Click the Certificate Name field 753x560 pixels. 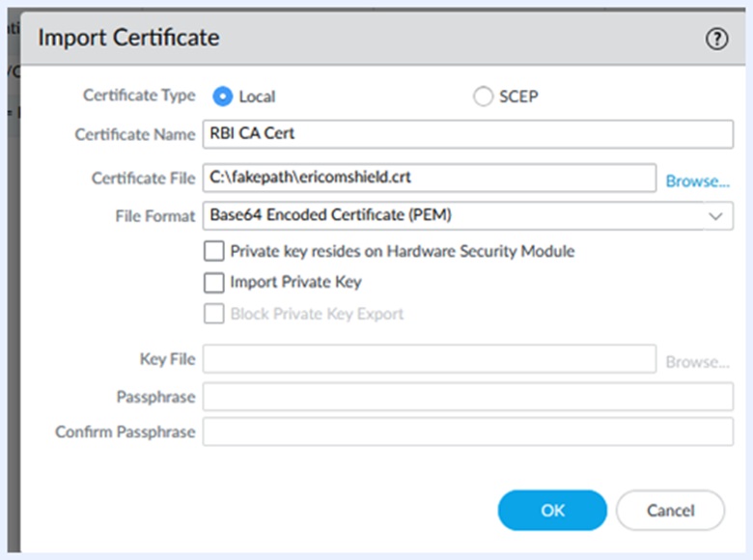[x=467, y=134]
